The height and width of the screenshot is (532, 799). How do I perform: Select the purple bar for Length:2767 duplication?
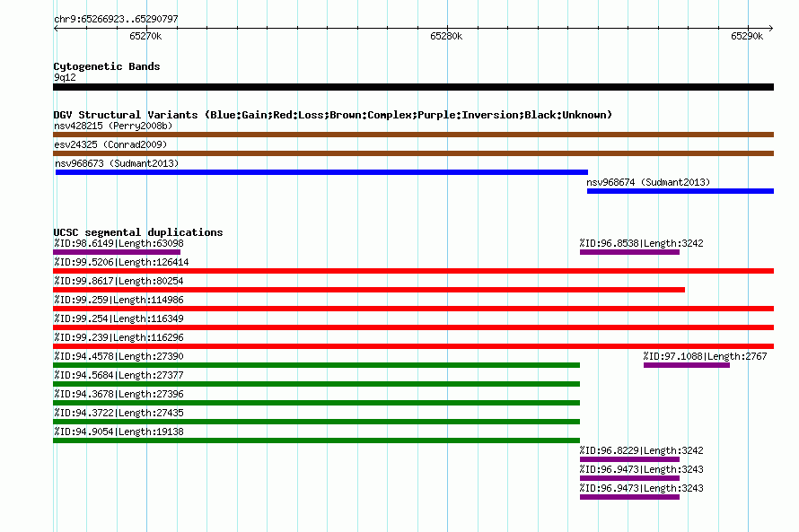687,365
